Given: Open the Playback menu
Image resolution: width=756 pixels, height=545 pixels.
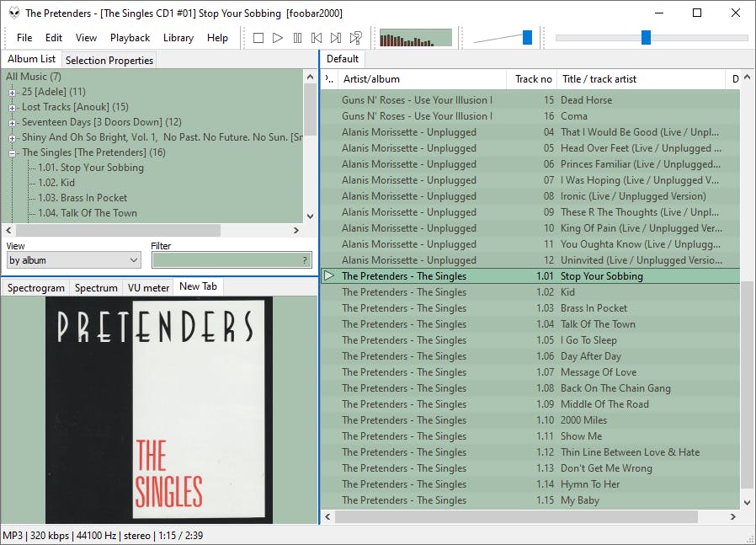Looking at the screenshot, I should (130, 38).
